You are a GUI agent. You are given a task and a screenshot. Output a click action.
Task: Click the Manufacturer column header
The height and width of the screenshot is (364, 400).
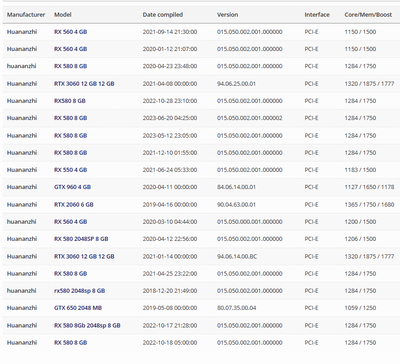(26, 15)
